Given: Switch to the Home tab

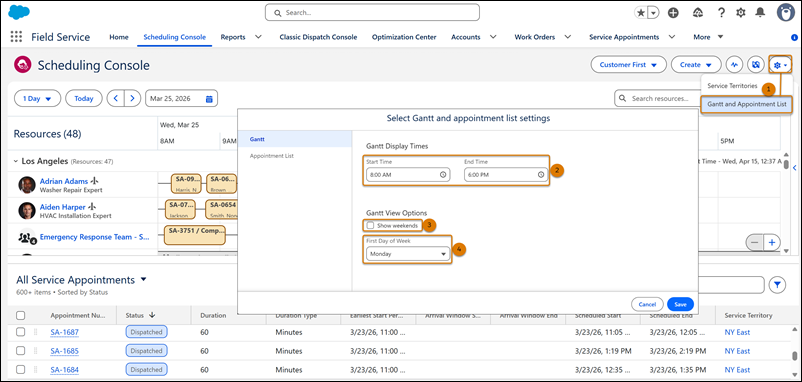Looking at the screenshot, I should pyautogui.click(x=119, y=37).
